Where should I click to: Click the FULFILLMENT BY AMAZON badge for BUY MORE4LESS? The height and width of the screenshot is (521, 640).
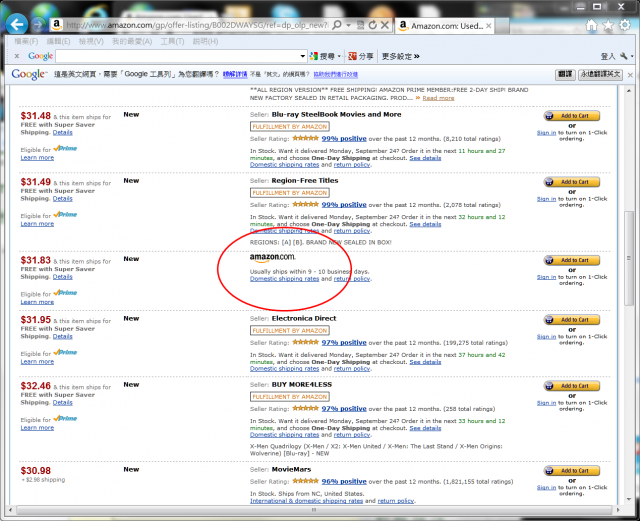pyautogui.click(x=289, y=396)
